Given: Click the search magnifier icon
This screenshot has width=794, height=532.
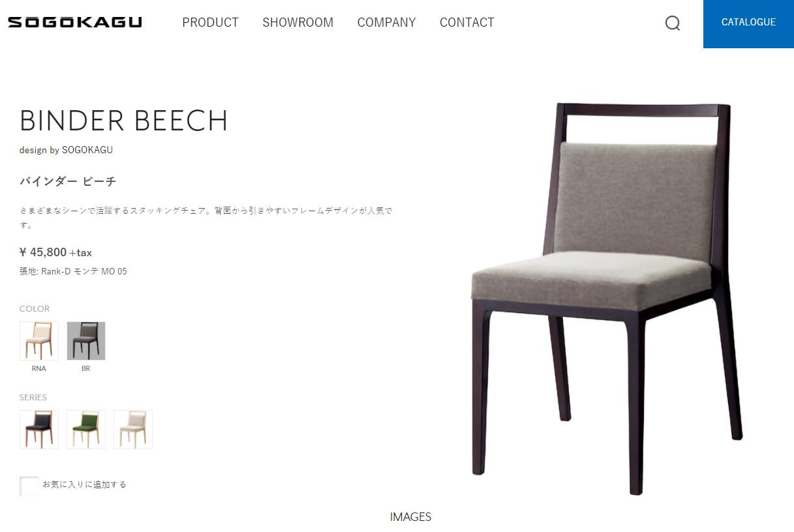Looking at the screenshot, I should point(673,23).
